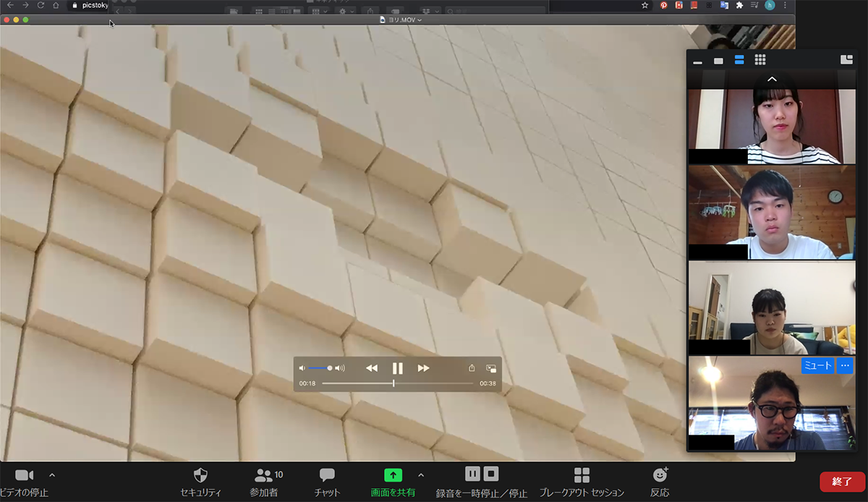This screenshot has height=502, width=868.
Task: Click the ミュート button on participant video
Action: pyautogui.click(x=817, y=366)
